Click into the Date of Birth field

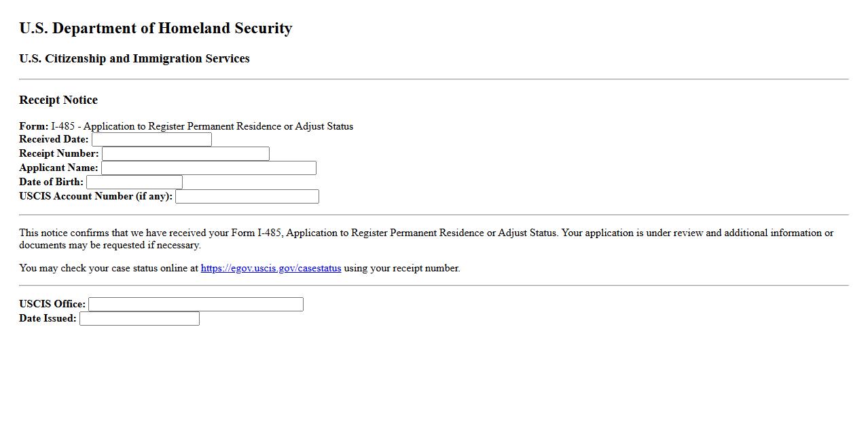[134, 183]
